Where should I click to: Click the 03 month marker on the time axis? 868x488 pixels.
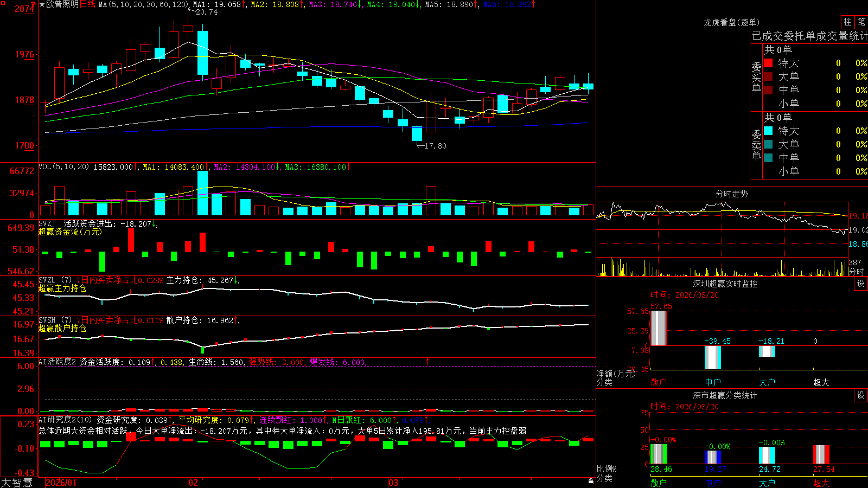point(393,483)
